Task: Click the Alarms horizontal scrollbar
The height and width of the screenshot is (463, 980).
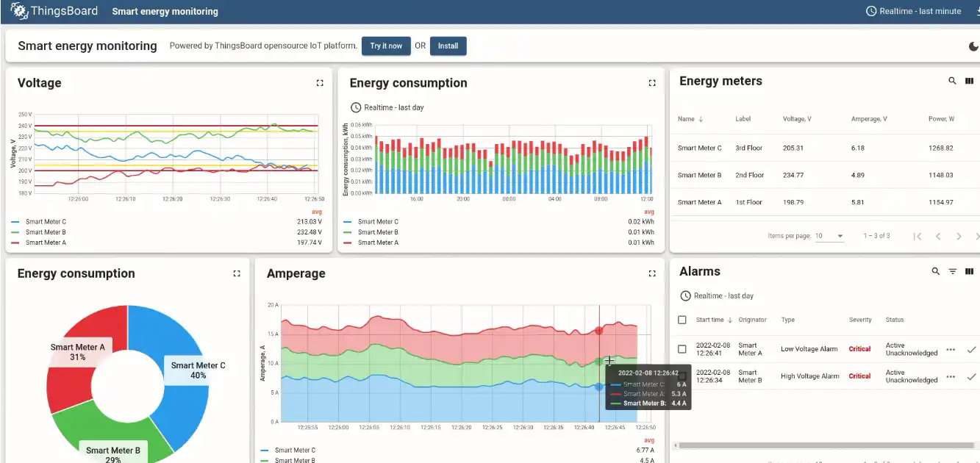Action: point(825,445)
